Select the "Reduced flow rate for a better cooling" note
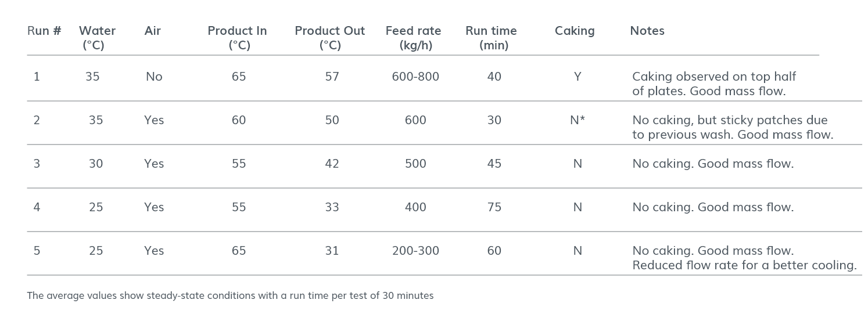This screenshot has width=868, height=325. pyautogui.click(x=744, y=265)
